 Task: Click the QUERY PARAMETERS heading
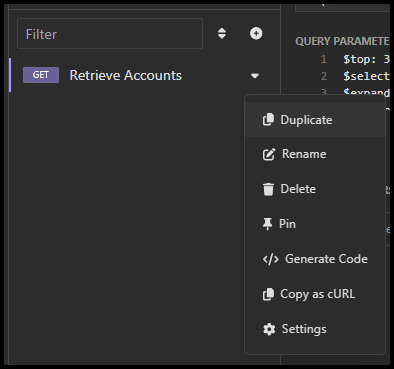point(342,41)
